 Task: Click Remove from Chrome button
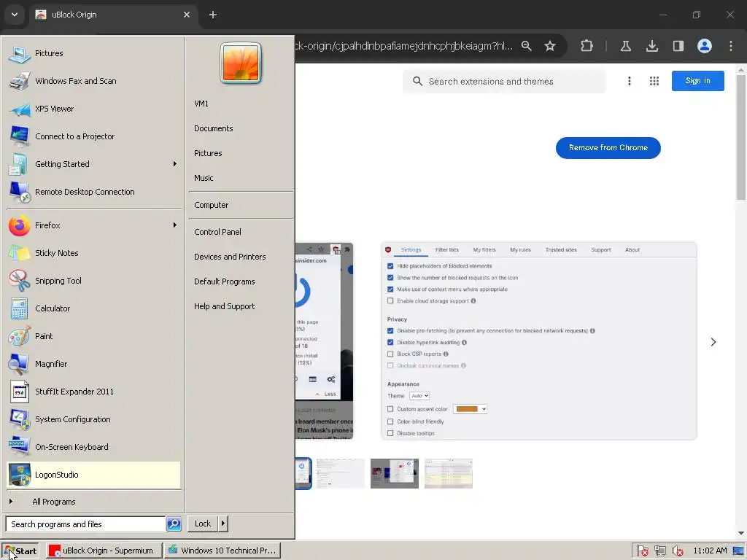tap(608, 147)
